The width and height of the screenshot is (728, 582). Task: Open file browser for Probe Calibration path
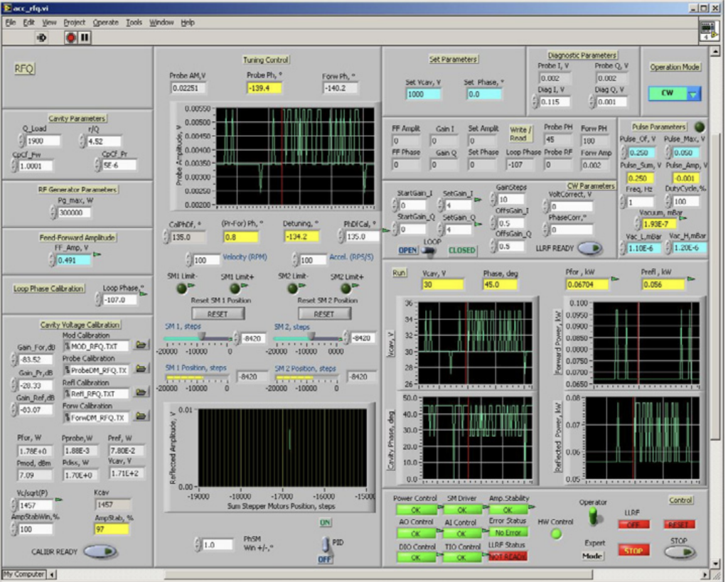[x=141, y=369]
